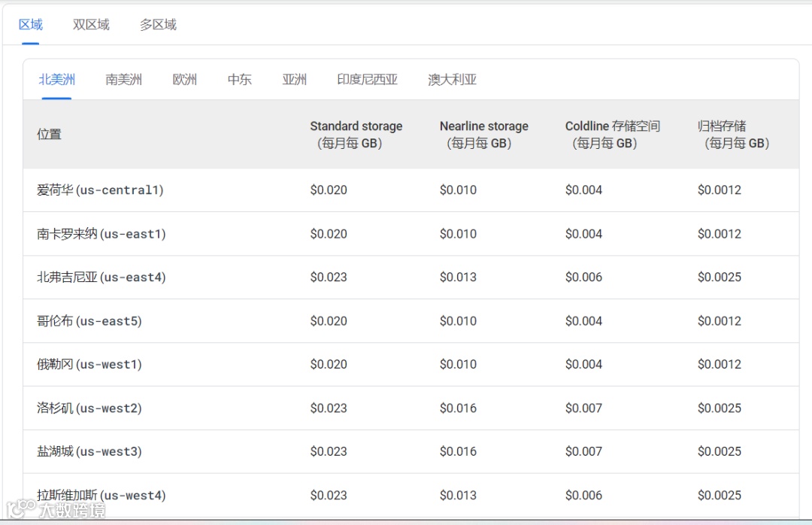
Task: Click the 中东 tab
Action: pyautogui.click(x=240, y=80)
